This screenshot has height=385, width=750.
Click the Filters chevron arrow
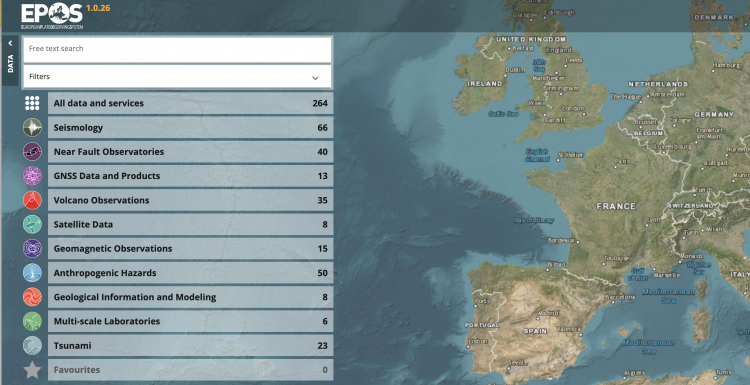coord(315,77)
